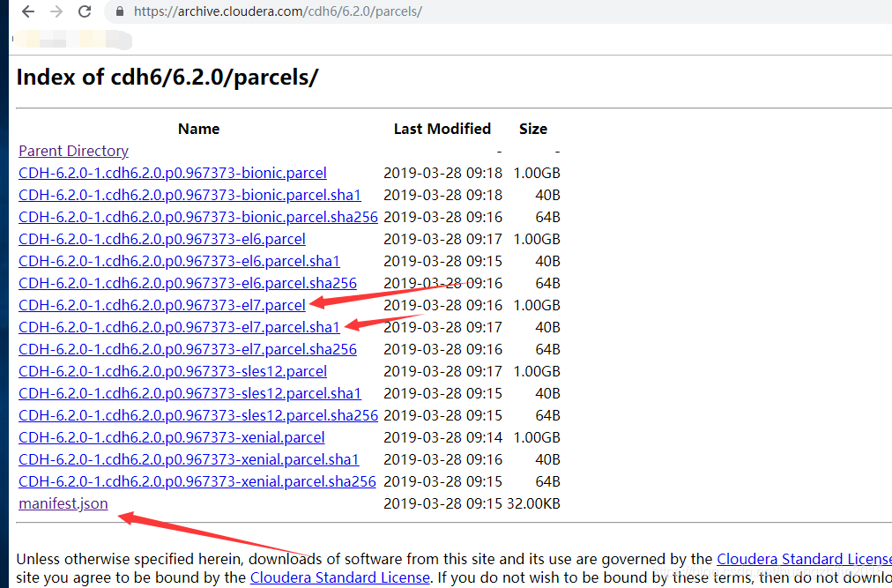Download the xenial.parcel file
The width and height of the screenshot is (892, 588).
171,438
